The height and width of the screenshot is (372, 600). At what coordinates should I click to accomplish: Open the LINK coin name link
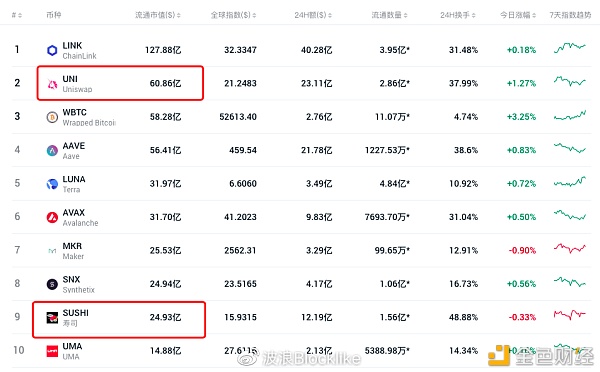tap(72, 46)
